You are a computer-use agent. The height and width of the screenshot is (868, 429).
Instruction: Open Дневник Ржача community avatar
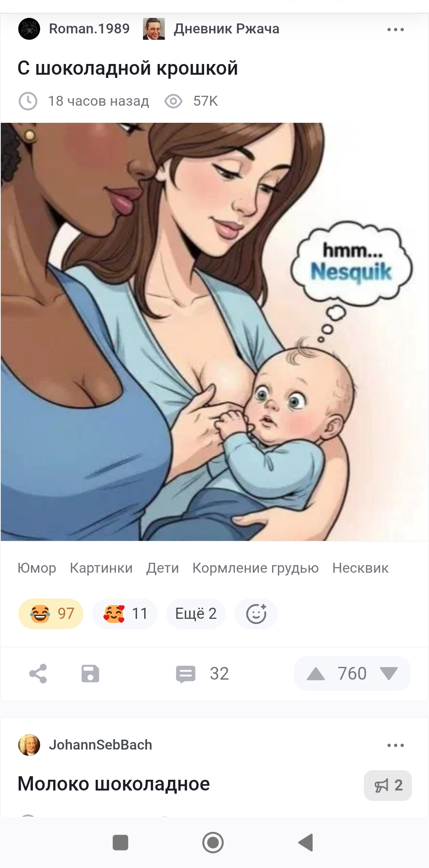coord(154,29)
